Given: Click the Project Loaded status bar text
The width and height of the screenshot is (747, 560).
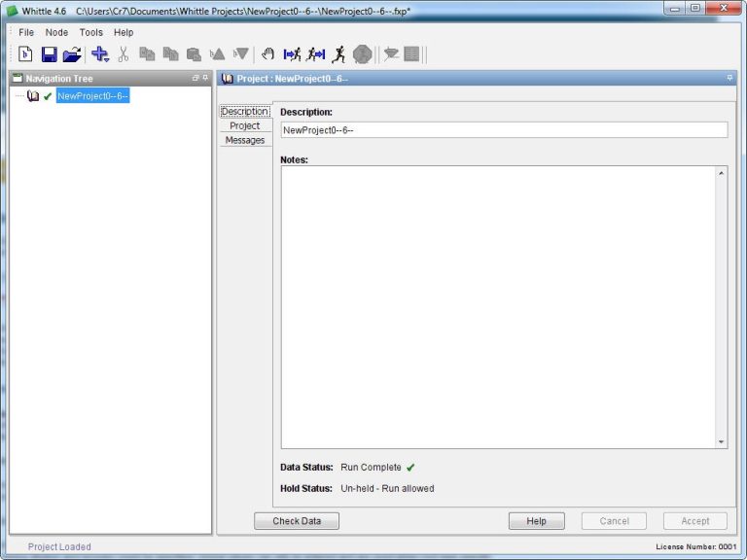Looking at the screenshot, I should point(59,546).
